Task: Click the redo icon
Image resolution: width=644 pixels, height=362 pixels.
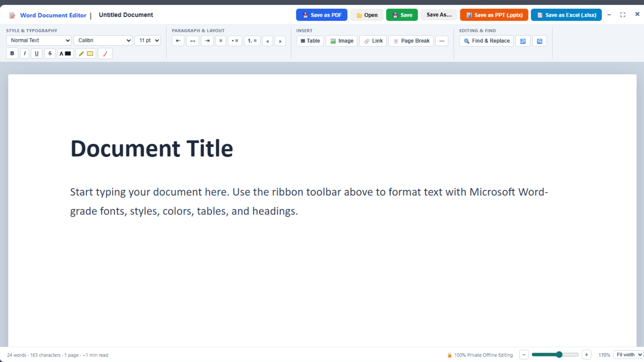Action: pyautogui.click(x=540, y=41)
